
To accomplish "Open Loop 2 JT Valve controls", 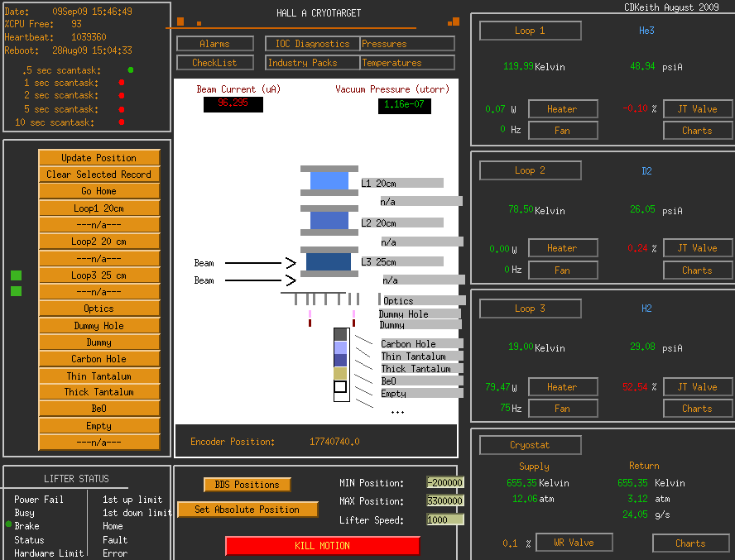I will click(x=698, y=248).
